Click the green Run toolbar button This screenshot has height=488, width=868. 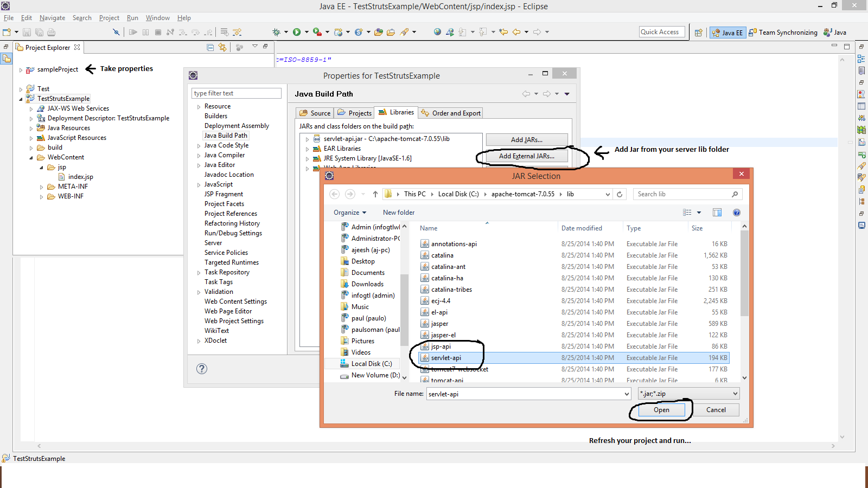[x=297, y=33]
